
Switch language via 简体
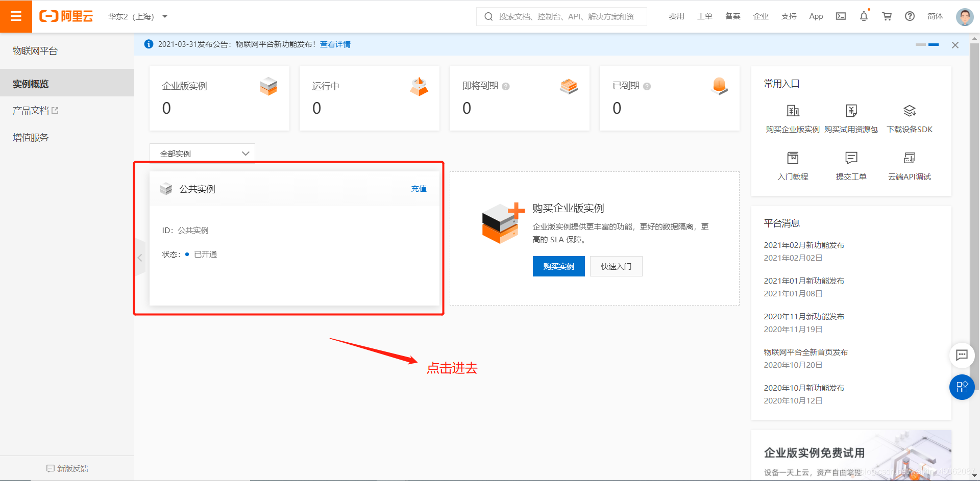pos(935,16)
